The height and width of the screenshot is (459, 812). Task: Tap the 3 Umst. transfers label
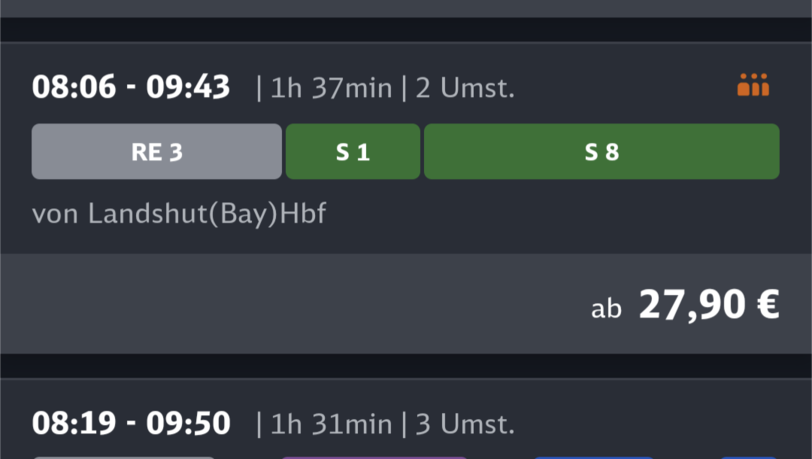[465, 424]
